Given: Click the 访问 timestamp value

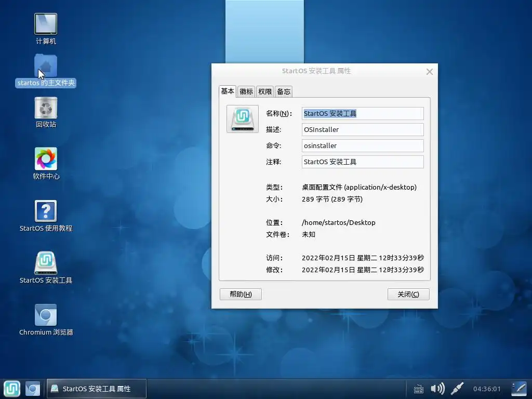Looking at the screenshot, I should [363, 258].
